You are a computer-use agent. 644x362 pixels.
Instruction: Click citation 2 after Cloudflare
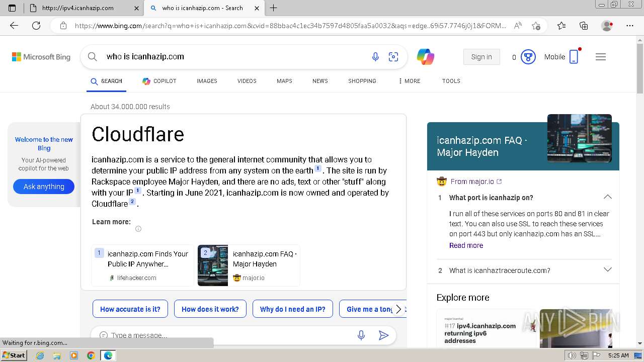pos(132,202)
